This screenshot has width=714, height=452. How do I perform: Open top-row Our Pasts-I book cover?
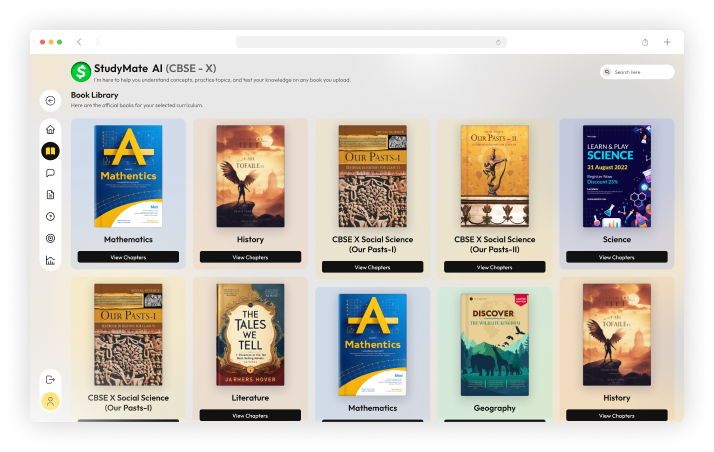[372, 176]
